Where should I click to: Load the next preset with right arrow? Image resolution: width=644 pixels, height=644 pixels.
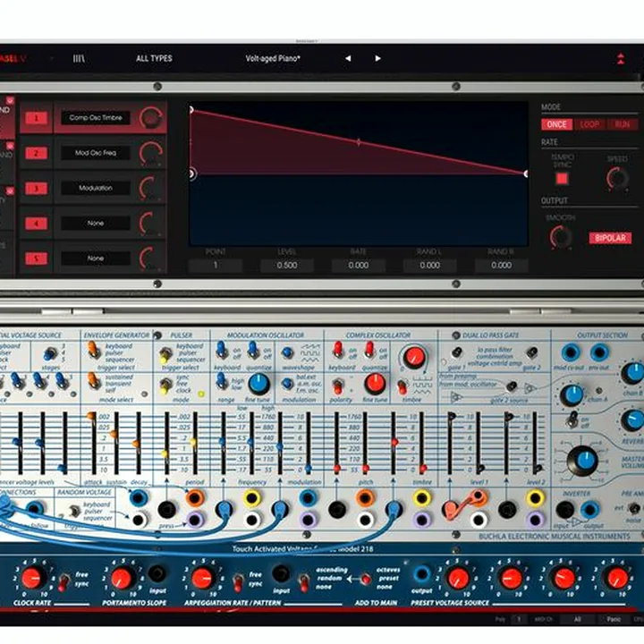point(377,58)
